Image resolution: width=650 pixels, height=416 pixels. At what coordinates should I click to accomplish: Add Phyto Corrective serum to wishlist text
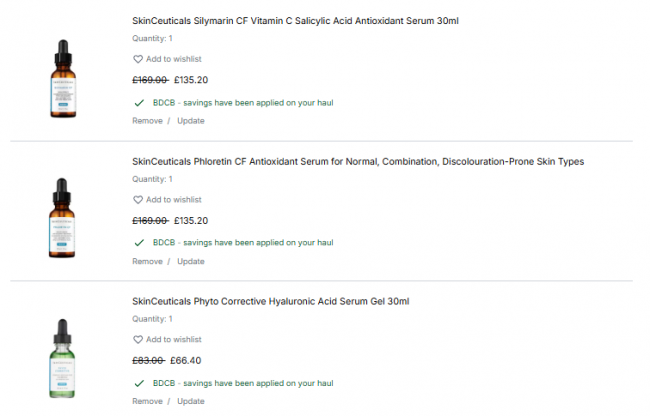174,340
